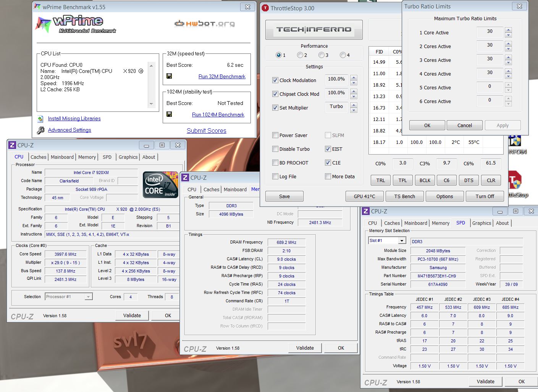The height and width of the screenshot is (392, 538).
Task: Click the save icon under 1024M Best Score
Action: tap(169, 114)
